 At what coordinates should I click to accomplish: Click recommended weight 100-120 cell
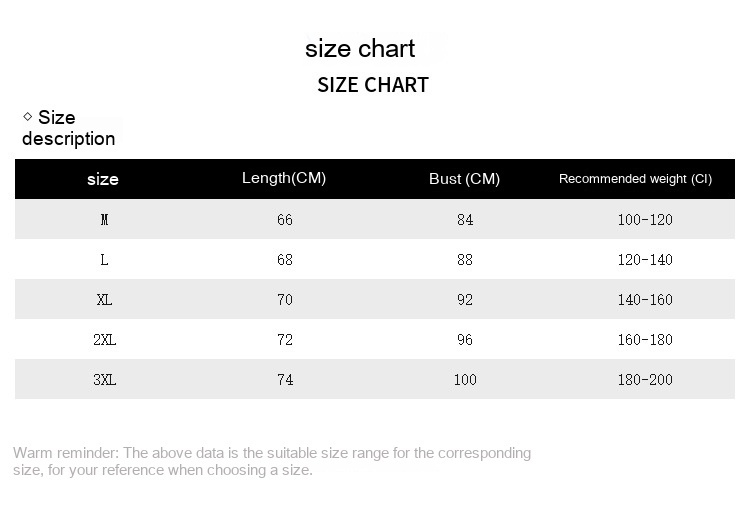645,220
